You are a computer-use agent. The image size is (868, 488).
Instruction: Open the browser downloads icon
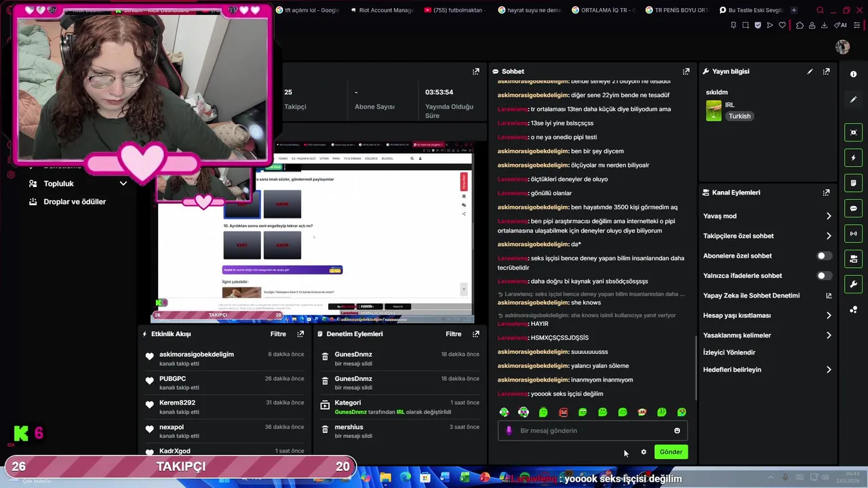pos(824,25)
